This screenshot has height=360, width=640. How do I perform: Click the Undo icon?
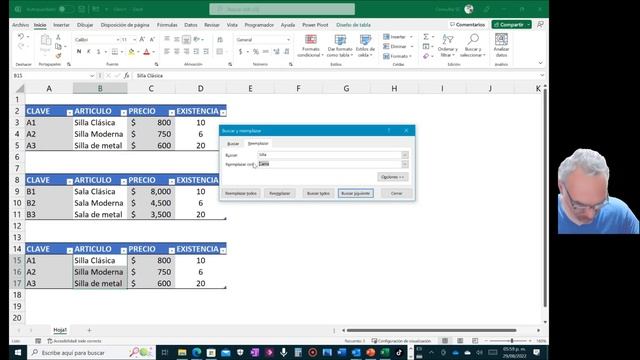tap(21, 37)
